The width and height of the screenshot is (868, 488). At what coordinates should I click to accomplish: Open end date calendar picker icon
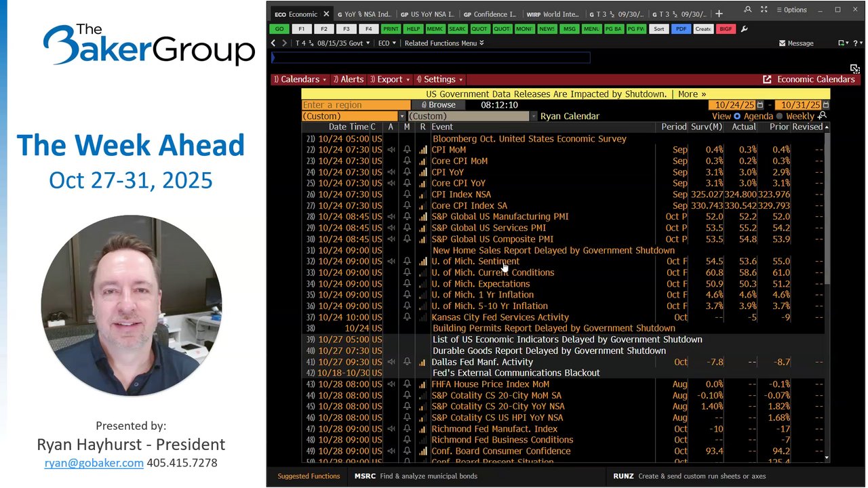(x=825, y=105)
